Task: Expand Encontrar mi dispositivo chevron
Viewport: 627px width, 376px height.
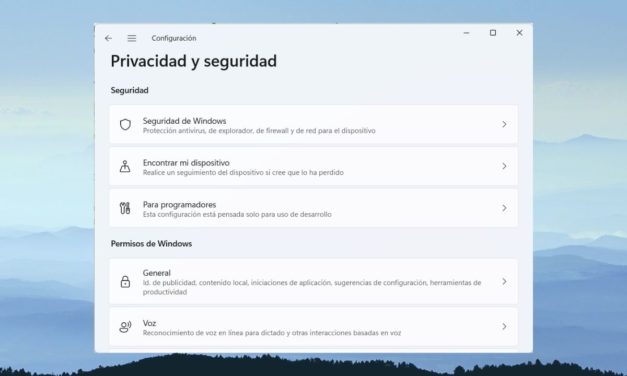Action: tap(504, 166)
